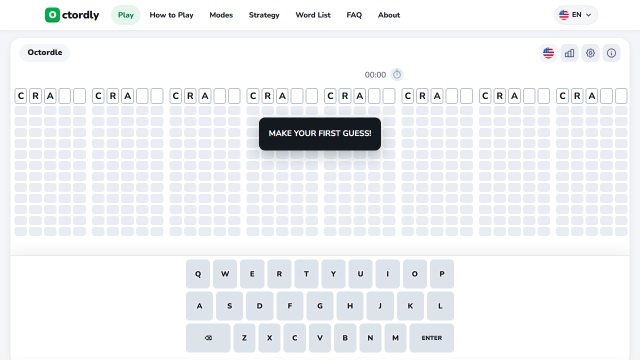Go to How to Play page
The image size is (640, 360).
click(171, 15)
